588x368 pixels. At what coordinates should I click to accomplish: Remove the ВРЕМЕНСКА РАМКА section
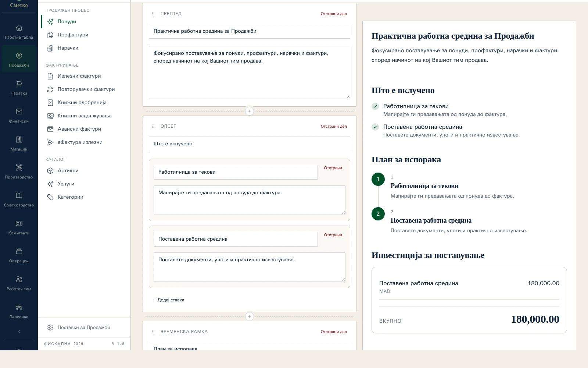click(x=334, y=332)
